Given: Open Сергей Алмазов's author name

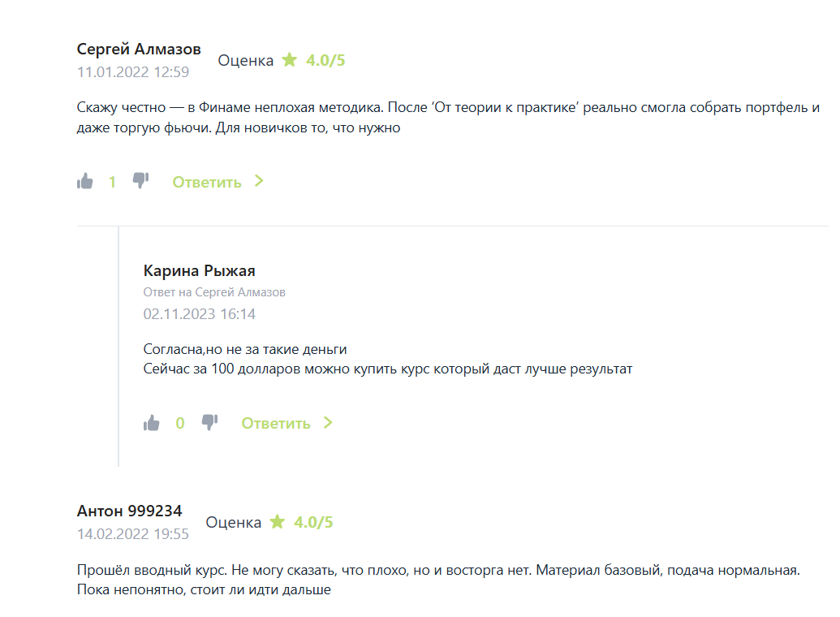Looking at the screenshot, I should 139,50.
